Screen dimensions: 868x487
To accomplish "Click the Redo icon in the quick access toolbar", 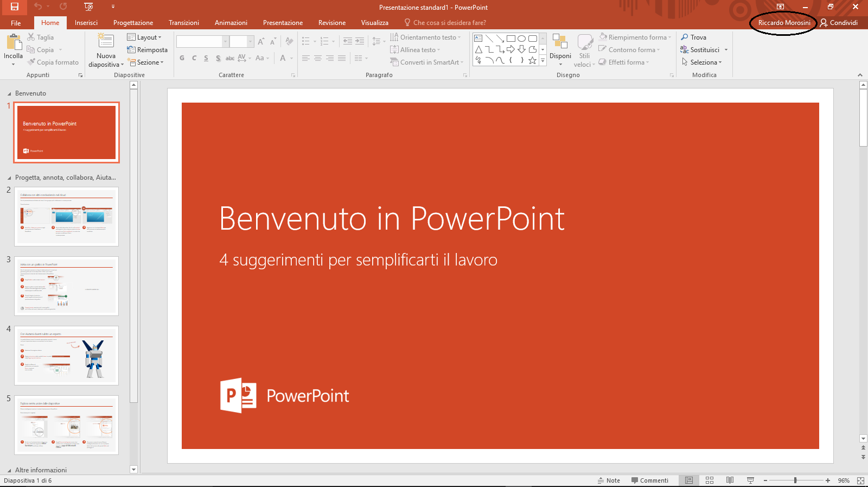I will (63, 7).
